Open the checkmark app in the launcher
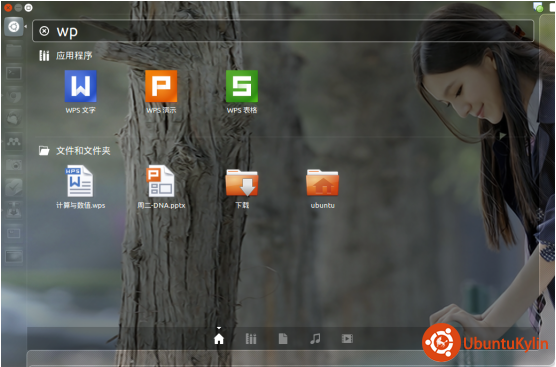 point(14,188)
